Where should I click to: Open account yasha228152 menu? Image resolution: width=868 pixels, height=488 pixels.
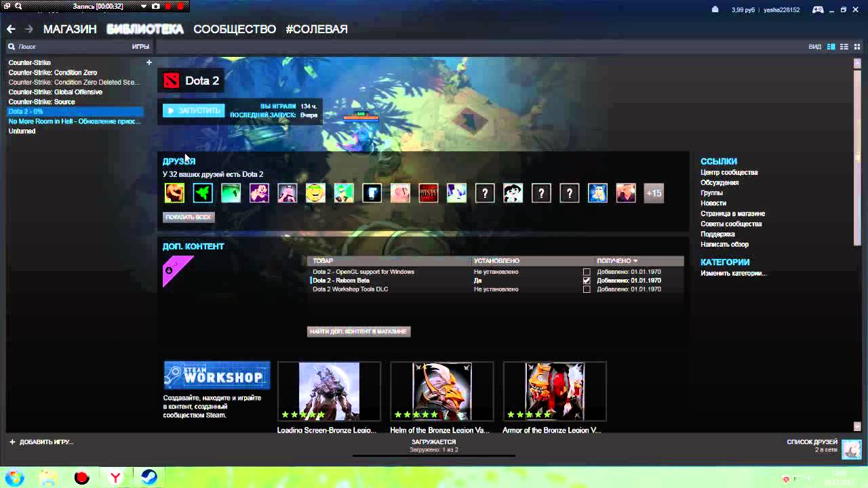(x=782, y=10)
